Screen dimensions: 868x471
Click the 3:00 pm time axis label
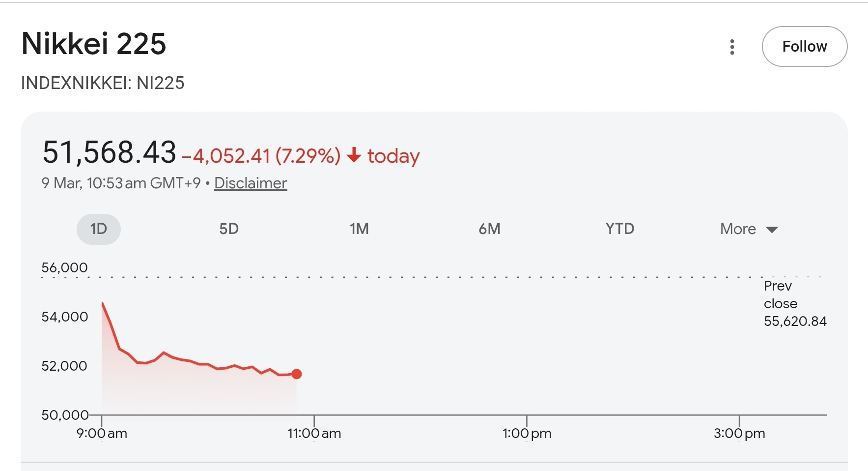pos(739,433)
